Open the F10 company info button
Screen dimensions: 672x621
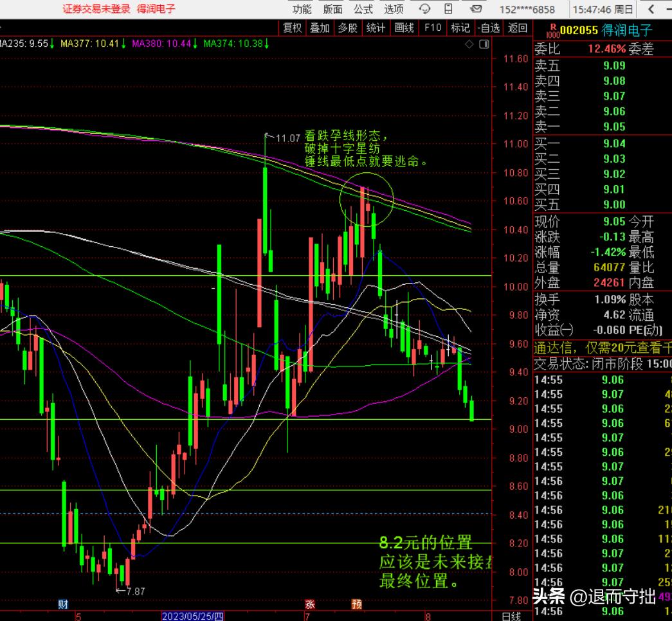pos(433,28)
